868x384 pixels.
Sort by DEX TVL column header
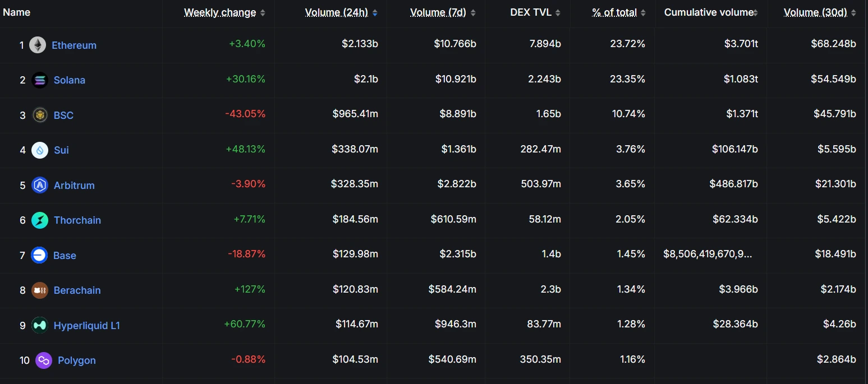[x=535, y=12]
